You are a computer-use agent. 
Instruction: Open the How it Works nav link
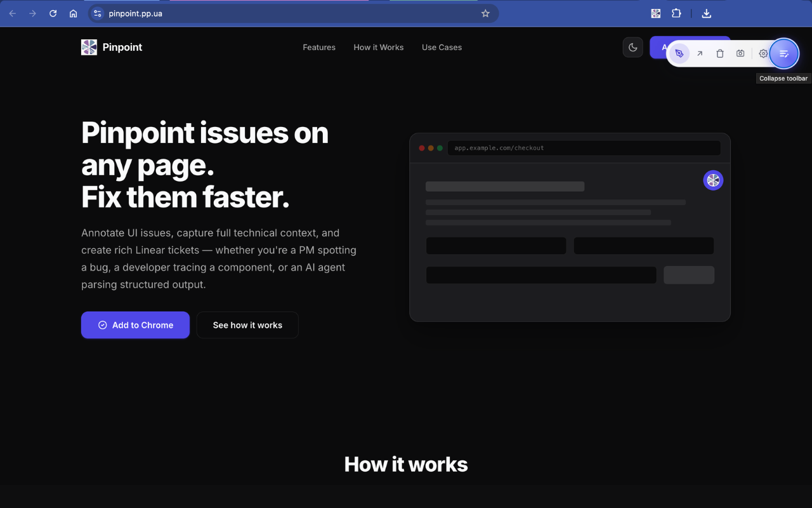(379, 47)
